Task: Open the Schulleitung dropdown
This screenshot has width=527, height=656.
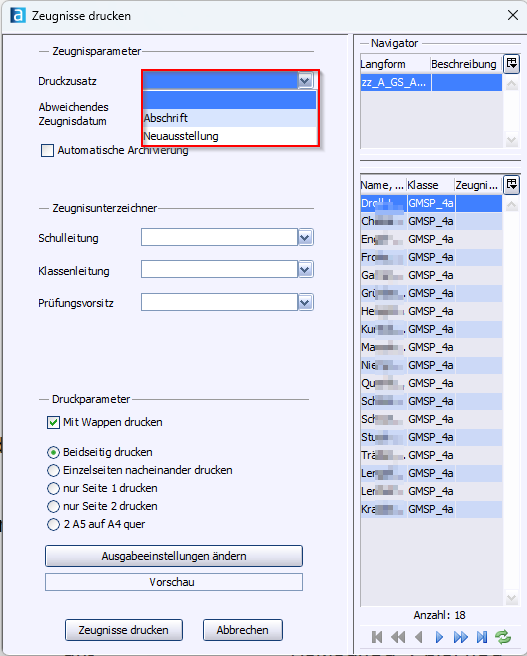Action: [305, 238]
